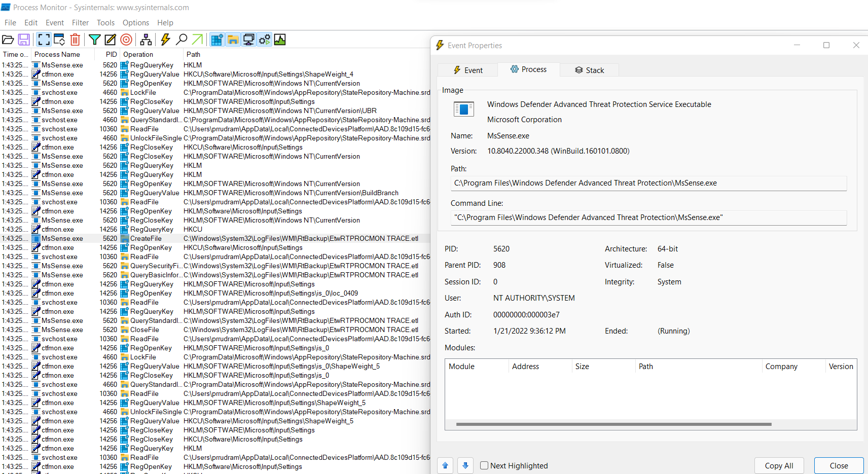Toggle the Autoscroll toolbar icon

pyautogui.click(x=59, y=40)
